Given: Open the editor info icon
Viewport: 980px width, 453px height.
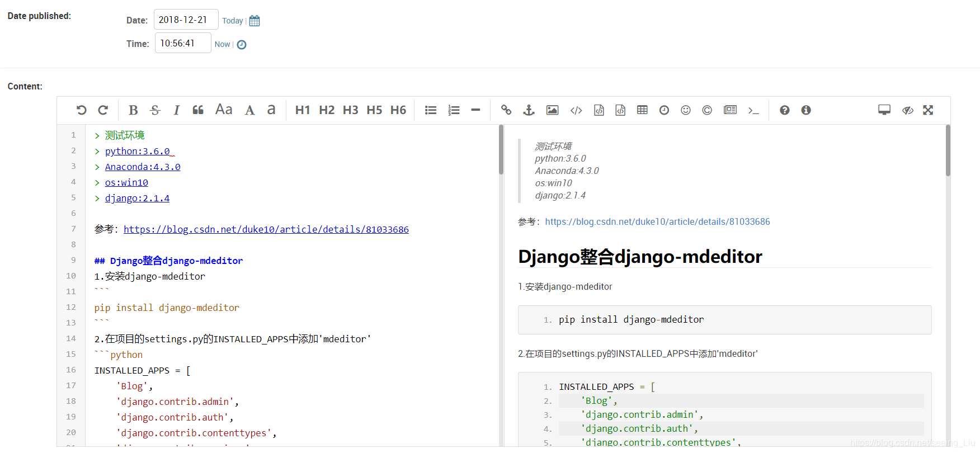Looking at the screenshot, I should coord(806,110).
